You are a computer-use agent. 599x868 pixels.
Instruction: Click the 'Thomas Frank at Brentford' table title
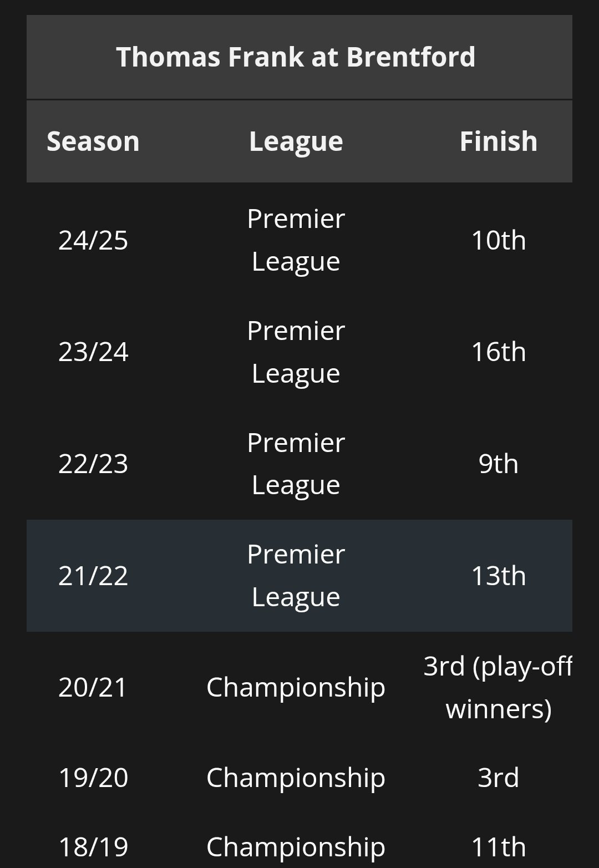click(296, 57)
